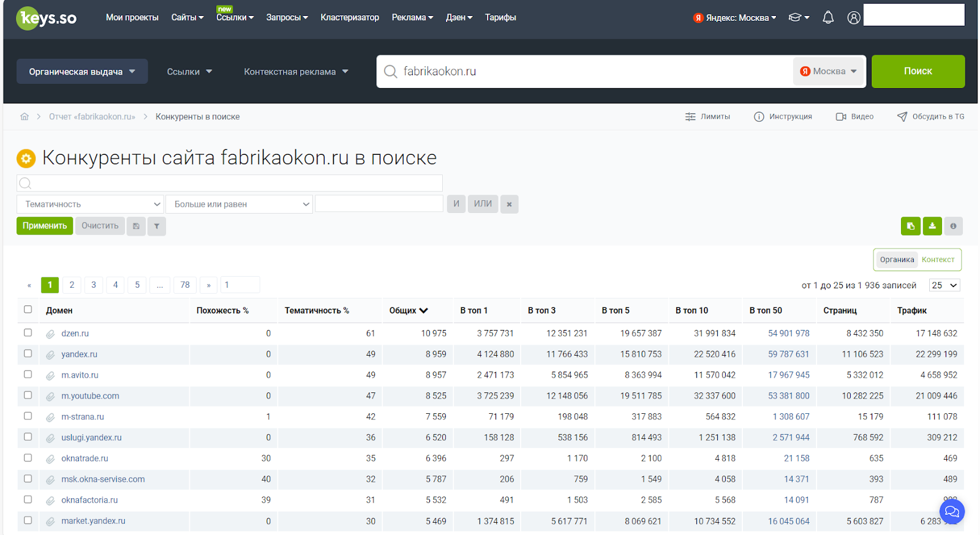Click the paperclip icon next to uslugi.yandex.ru
Screen dimensions: 980x535
[50, 438]
